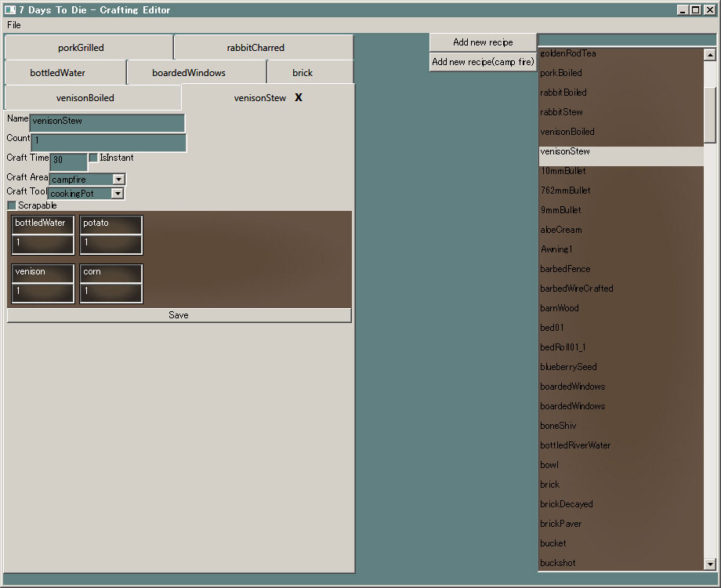The width and height of the screenshot is (721, 588).
Task: Select the bottledWater tab
Action: 65,73
